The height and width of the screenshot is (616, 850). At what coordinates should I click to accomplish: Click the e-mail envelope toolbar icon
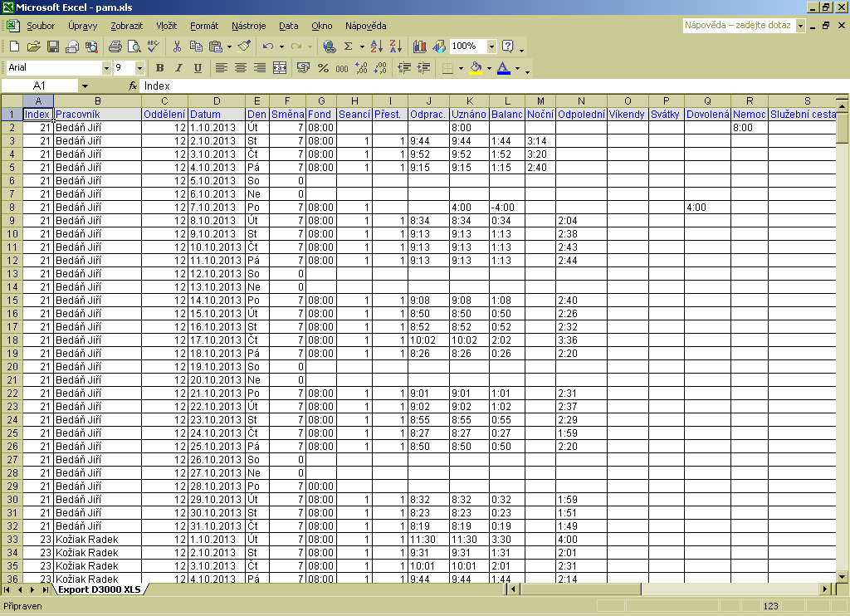pyautogui.click(x=71, y=46)
